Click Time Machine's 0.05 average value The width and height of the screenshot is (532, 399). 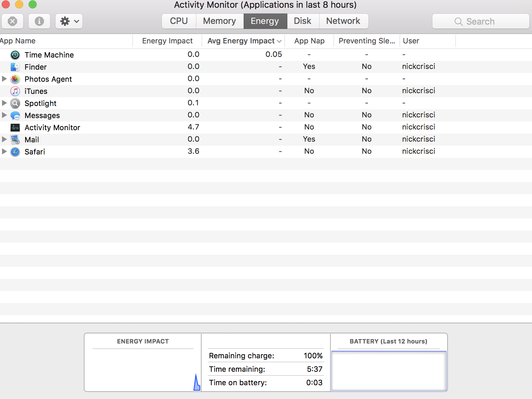click(x=274, y=54)
